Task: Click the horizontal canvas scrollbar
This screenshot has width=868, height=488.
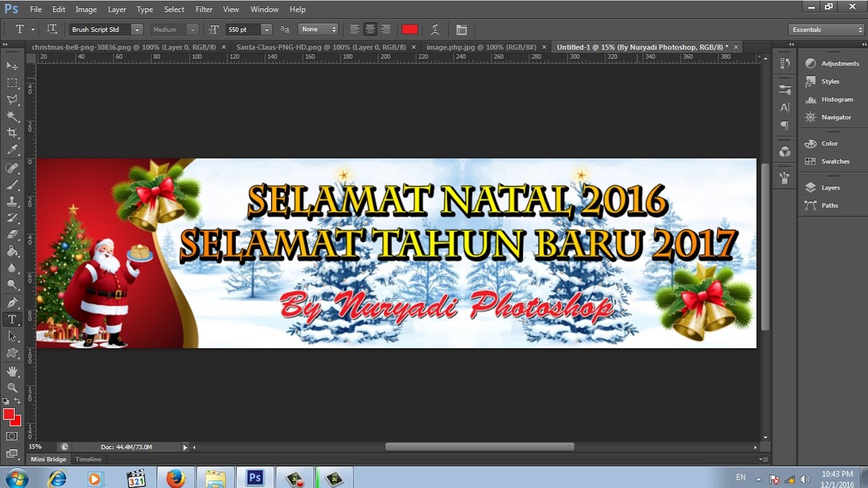Action: [479, 447]
